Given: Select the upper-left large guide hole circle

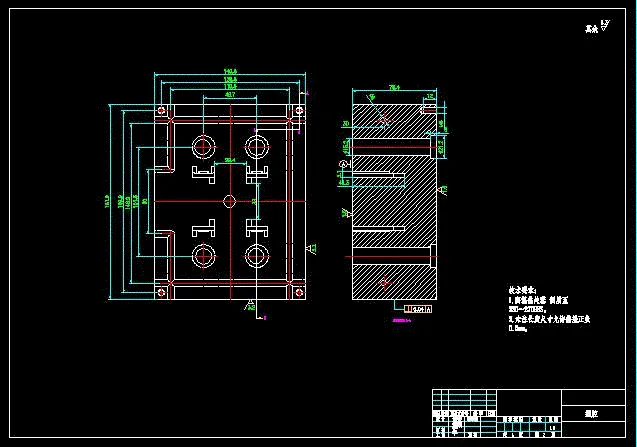Looking at the screenshot, I should (204, 147).
